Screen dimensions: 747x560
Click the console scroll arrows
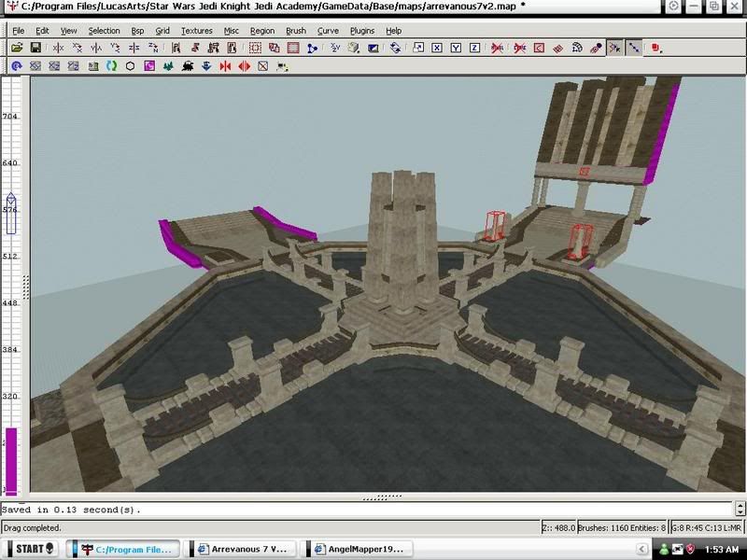coord(740,509)
